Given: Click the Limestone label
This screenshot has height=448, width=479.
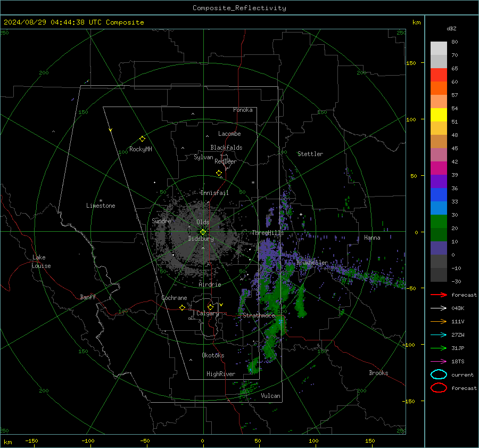Looking at the screenshot, I should click(x=101, y=206).
